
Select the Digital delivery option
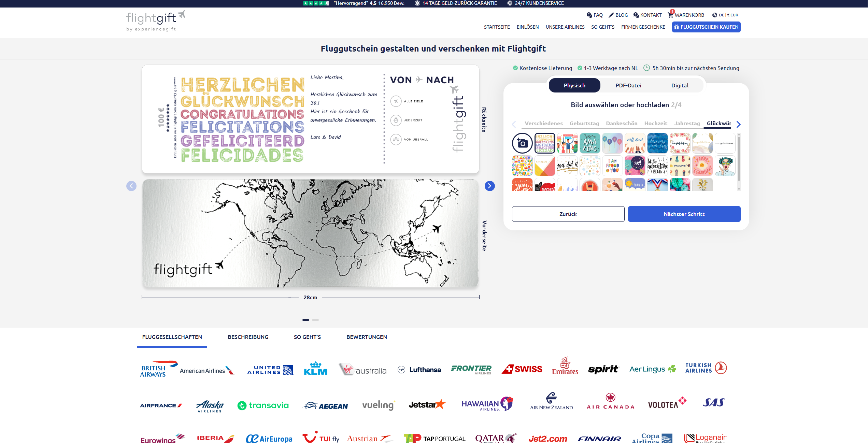[x=680, y=85]
